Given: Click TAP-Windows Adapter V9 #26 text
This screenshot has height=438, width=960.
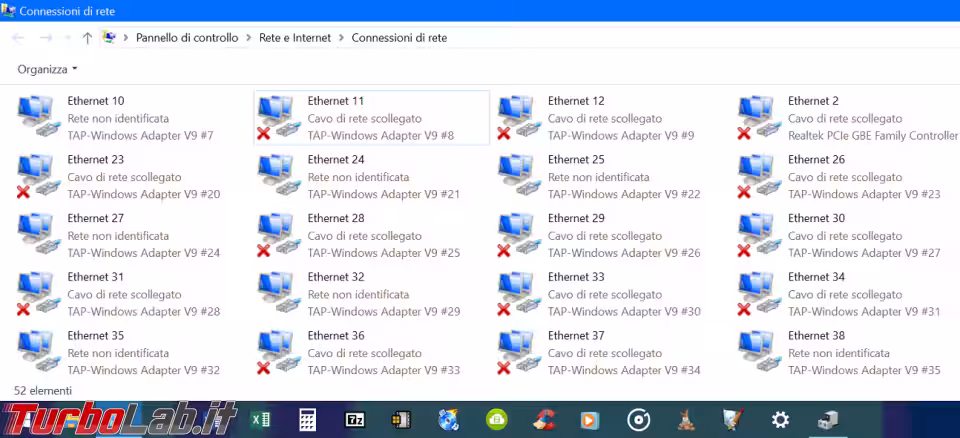Looking at the screenshot, I should click(x=624, y=253).
